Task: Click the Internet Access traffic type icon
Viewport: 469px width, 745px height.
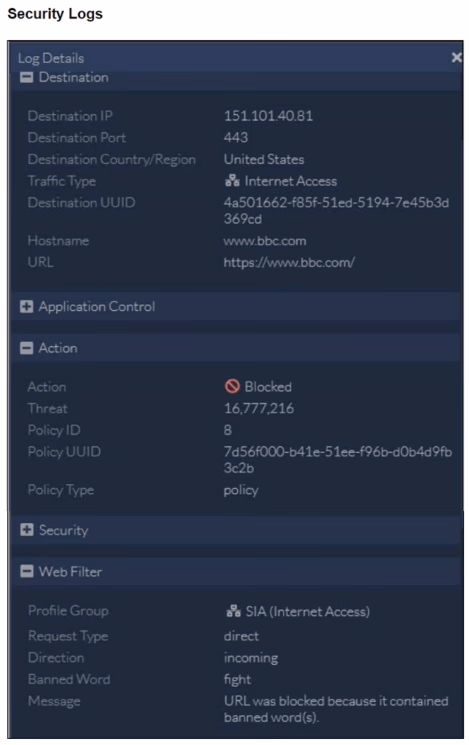Action: pos(232,181)
